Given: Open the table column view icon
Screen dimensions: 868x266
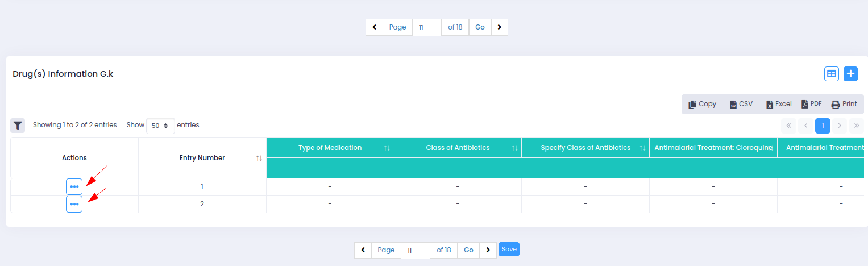Looking at the screenshot, I should pos(832,74).
